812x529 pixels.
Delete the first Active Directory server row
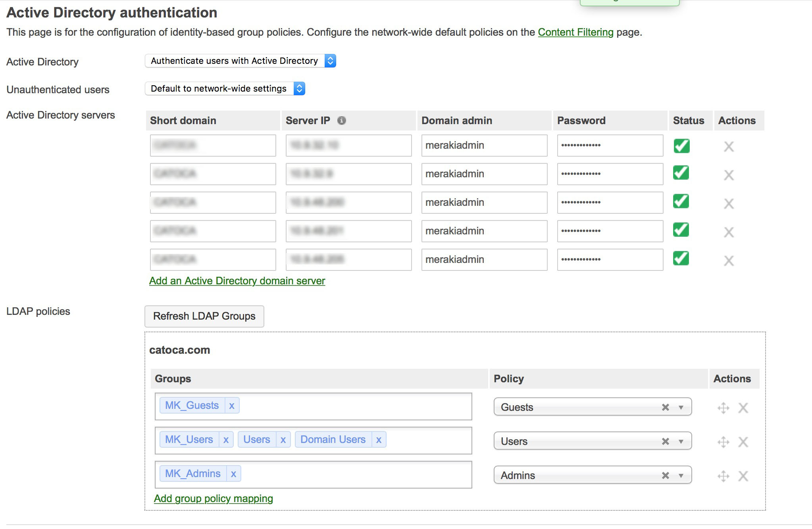pyautogui.click(x=729, y=146)
